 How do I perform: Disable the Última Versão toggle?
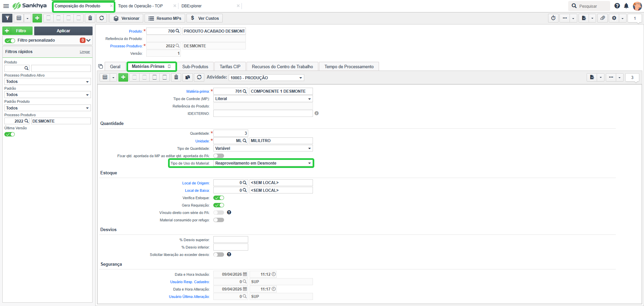tap(10, 134)
